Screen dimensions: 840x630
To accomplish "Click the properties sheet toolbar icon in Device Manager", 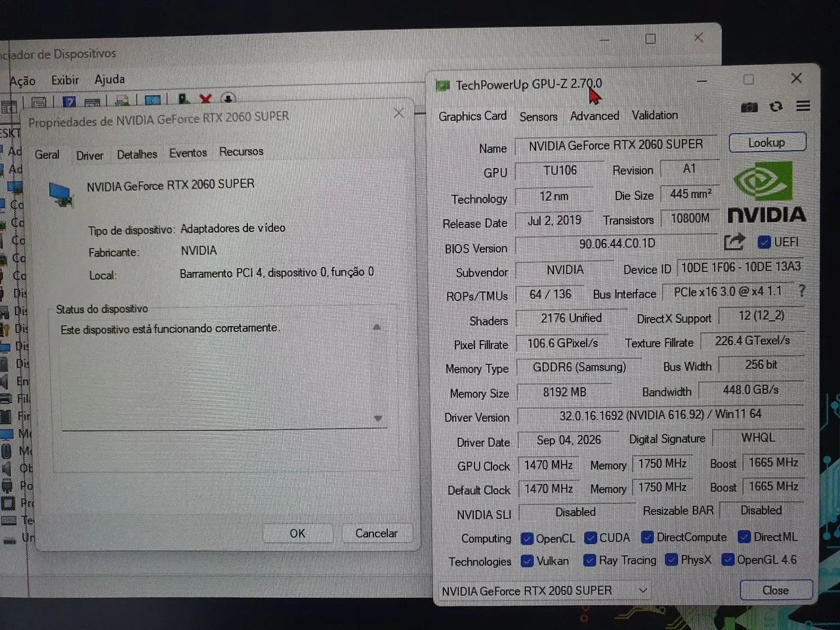I will (x=39, y=102).
